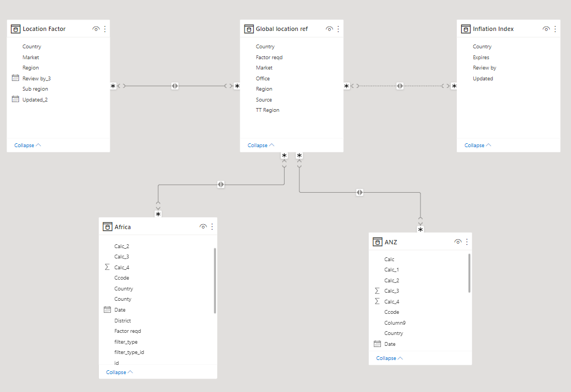Select the ANZ relationship cross-filter arrow
The image size is (571, 392).
(x=360, y=192)
